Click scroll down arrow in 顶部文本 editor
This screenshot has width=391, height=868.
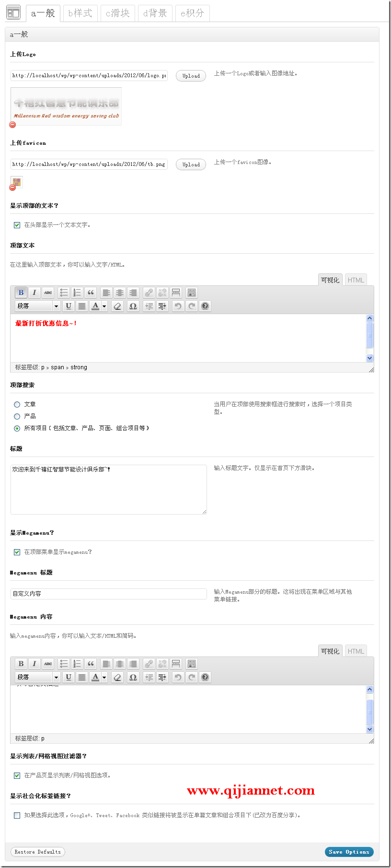click(369, 358)
